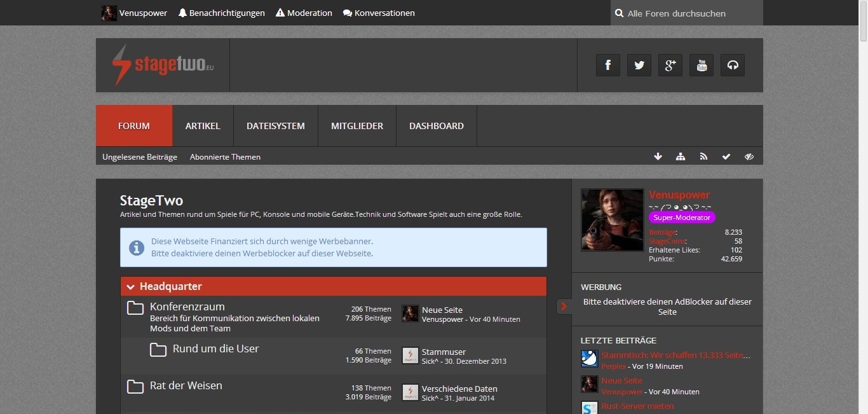The height and width of the screenshot is (414, 868).
Task: Click the StageTwo logo
Action: (163, 65)
